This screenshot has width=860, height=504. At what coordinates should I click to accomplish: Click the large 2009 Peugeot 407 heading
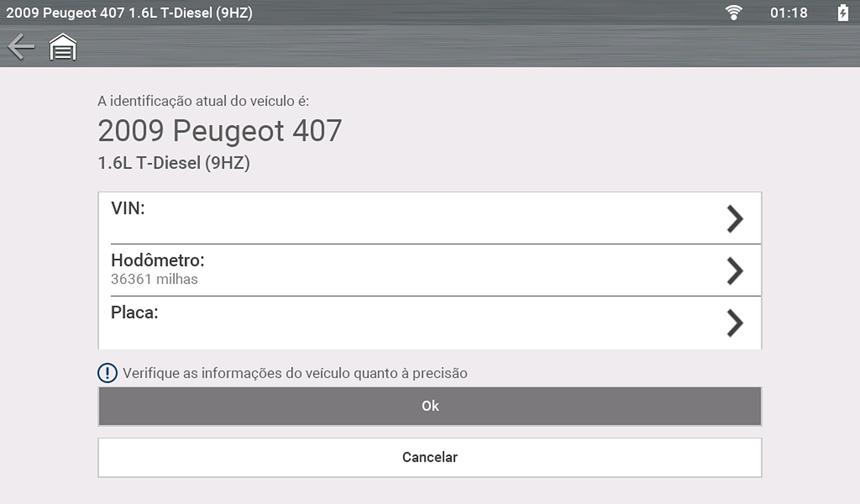pyautogui.click(x=220, y=131)
